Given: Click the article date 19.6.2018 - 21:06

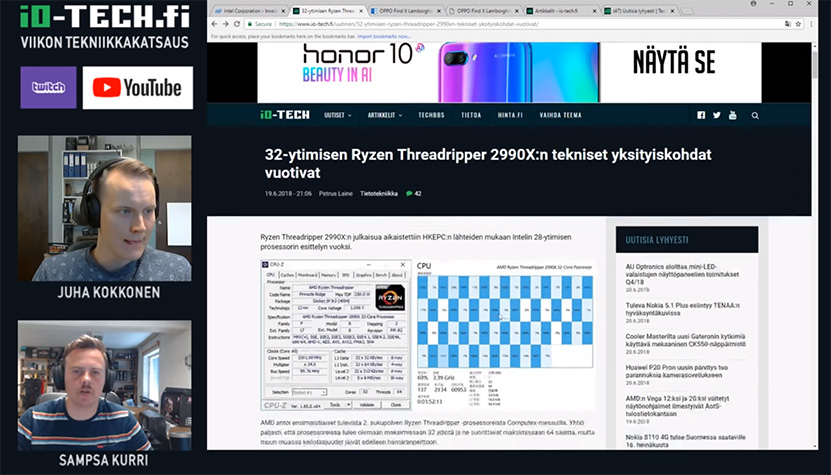Looking at the screenshot, I should pyautogui.click(x=288, y=193).
